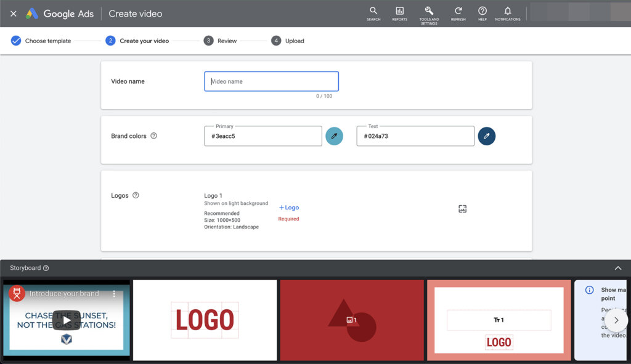Open the Reports icon in top bar
The width and height of the screenshot is (631, 364).
coord(399,11)
